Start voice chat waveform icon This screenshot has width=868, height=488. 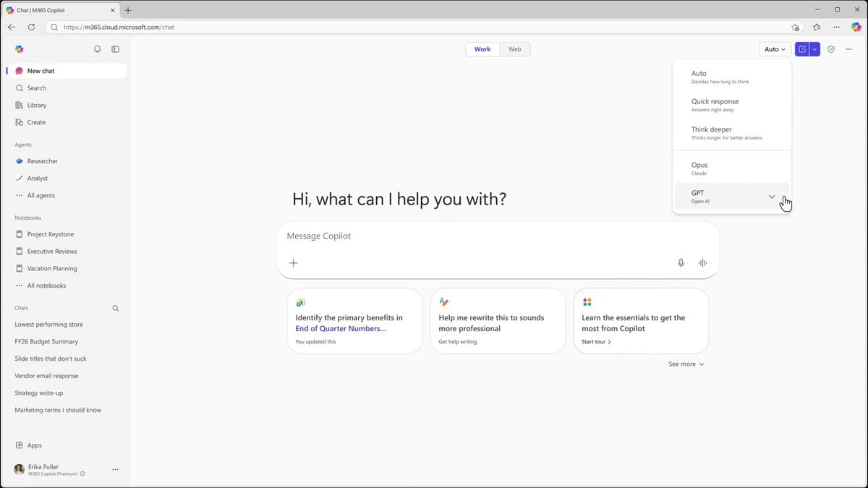coord(702,263)
